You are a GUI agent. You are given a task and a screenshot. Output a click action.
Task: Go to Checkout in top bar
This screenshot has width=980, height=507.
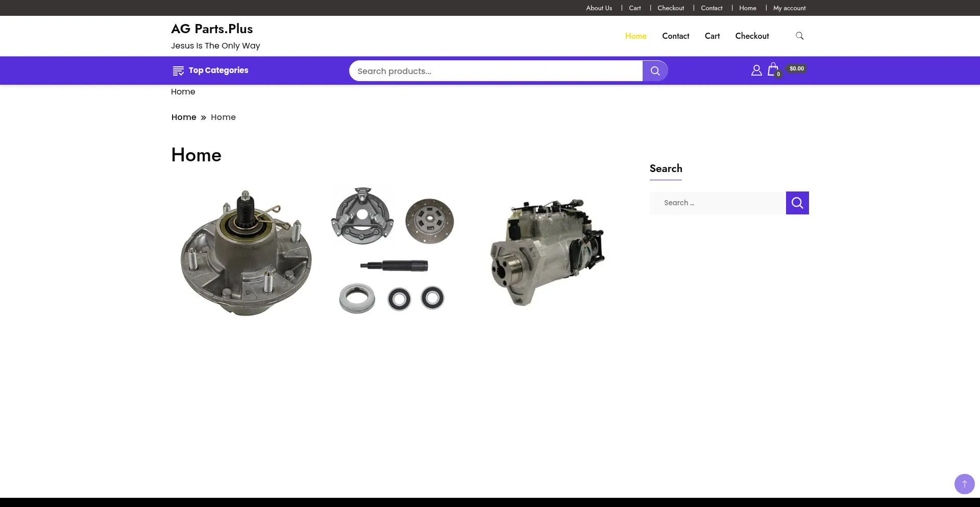pyautogui.click(x=671, y=8)
